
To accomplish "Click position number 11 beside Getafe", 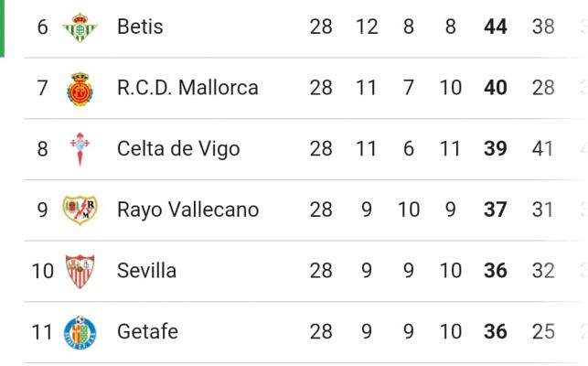I will click(x=42, y=331).
